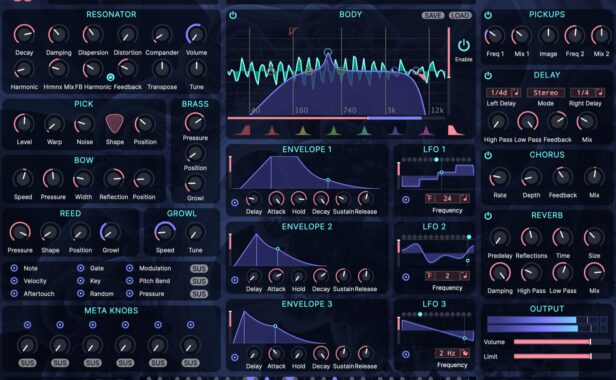Viewport: 616px width, 380px height.
Task: Click the Pick Shape plectrum icon
Action: pos(114,123)
